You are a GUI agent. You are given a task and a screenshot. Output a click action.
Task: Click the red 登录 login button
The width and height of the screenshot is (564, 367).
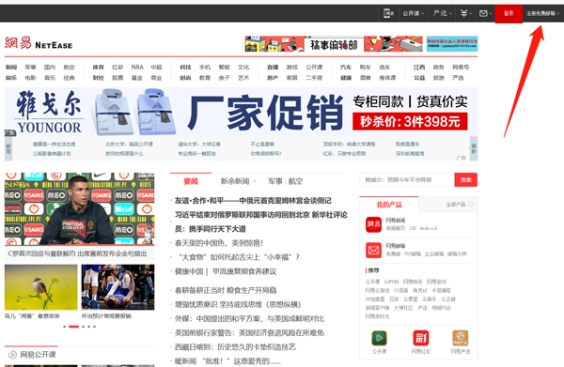(x=509, y=14)
